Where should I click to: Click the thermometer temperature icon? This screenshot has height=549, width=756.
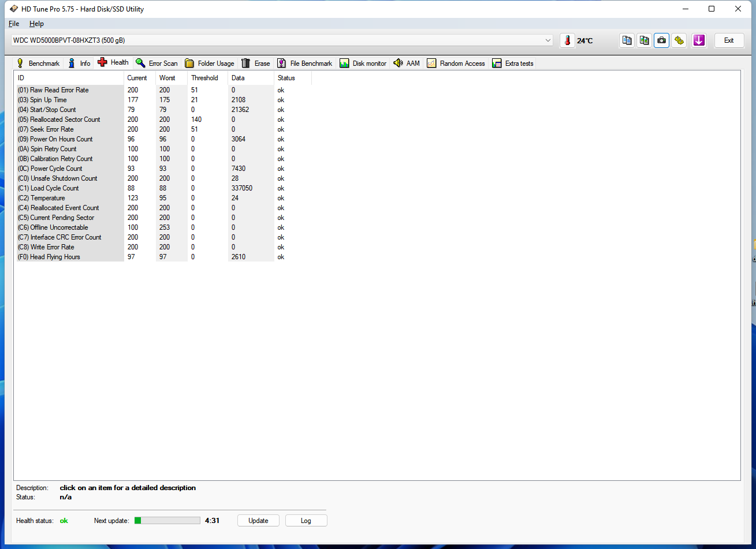(x=567, y=40)
